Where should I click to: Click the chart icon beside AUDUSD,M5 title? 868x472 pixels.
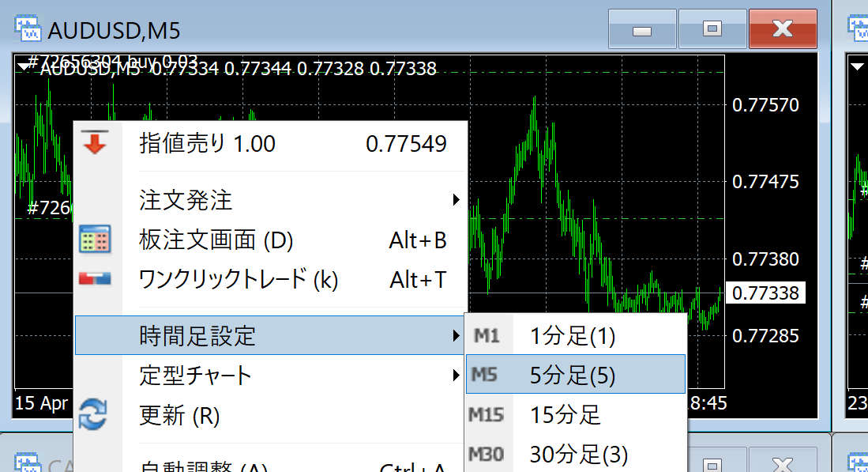coord(28,30)
